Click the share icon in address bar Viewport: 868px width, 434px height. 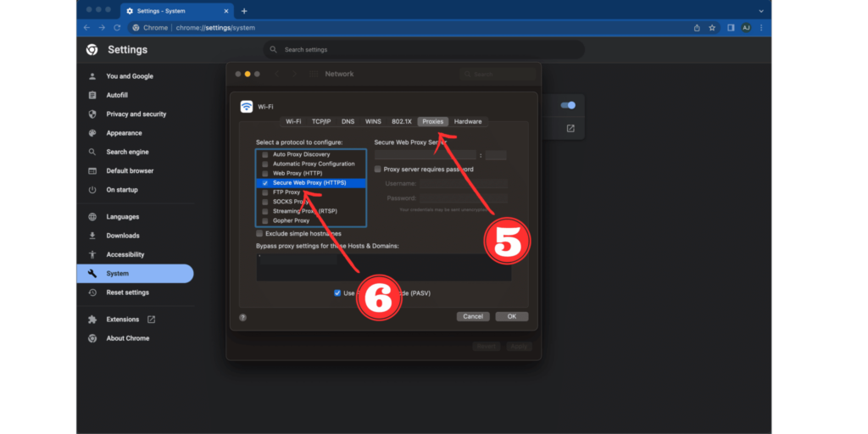[697, 28]
